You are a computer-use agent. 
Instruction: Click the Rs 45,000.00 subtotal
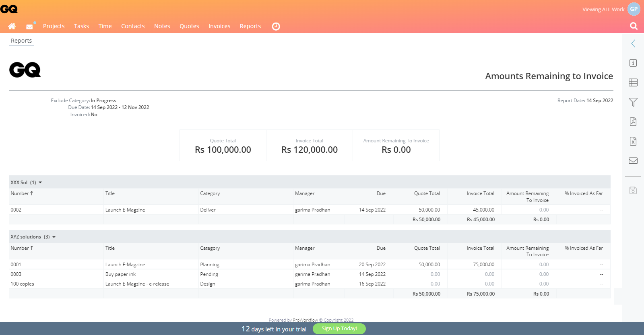pos(481,220)
